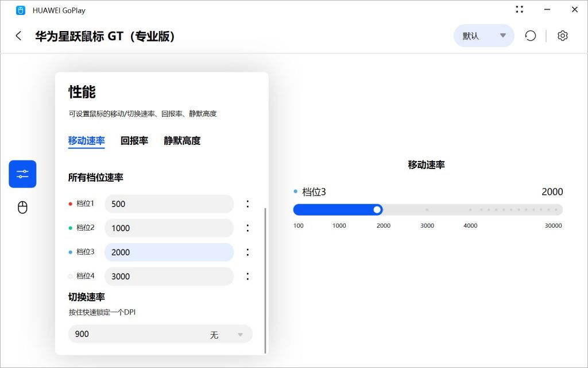Select the 移动速率 tab

point(86,141)
